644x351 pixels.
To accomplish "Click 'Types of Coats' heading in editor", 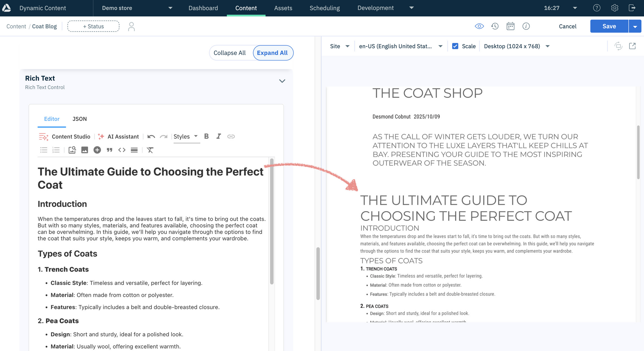I will coord(67,253).
